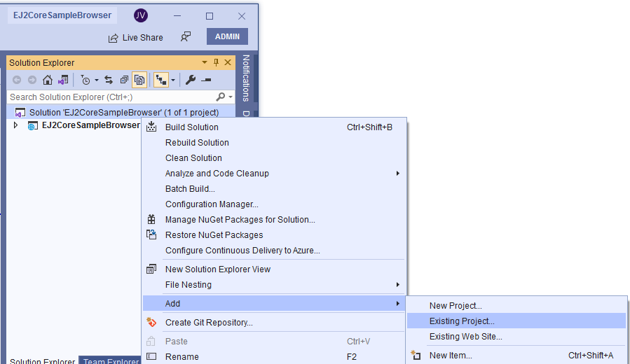The width and height of the screenshot is (630, 364).
Task: Open the Send Feedback person icon
Action: pos(186,37)
